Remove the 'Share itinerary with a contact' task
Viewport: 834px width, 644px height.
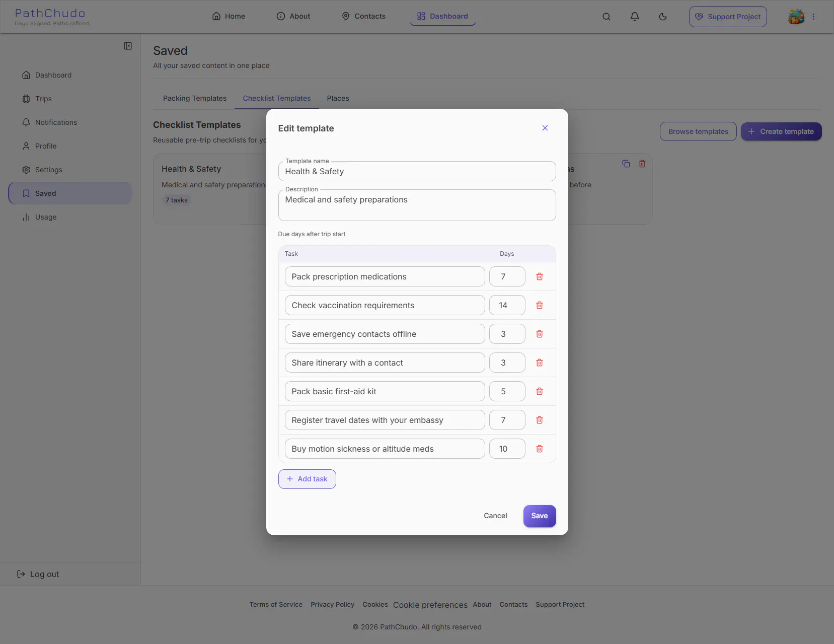[x=540, y=363]
